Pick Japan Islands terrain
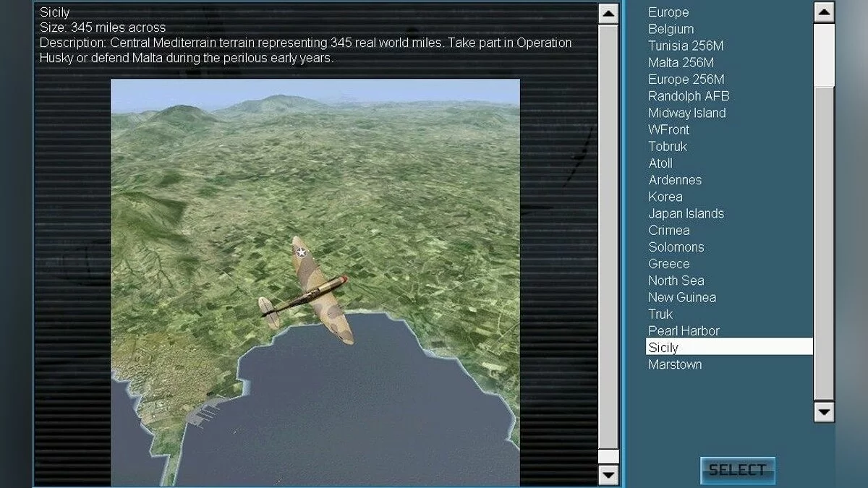868x488 pixels. [686, 213]
